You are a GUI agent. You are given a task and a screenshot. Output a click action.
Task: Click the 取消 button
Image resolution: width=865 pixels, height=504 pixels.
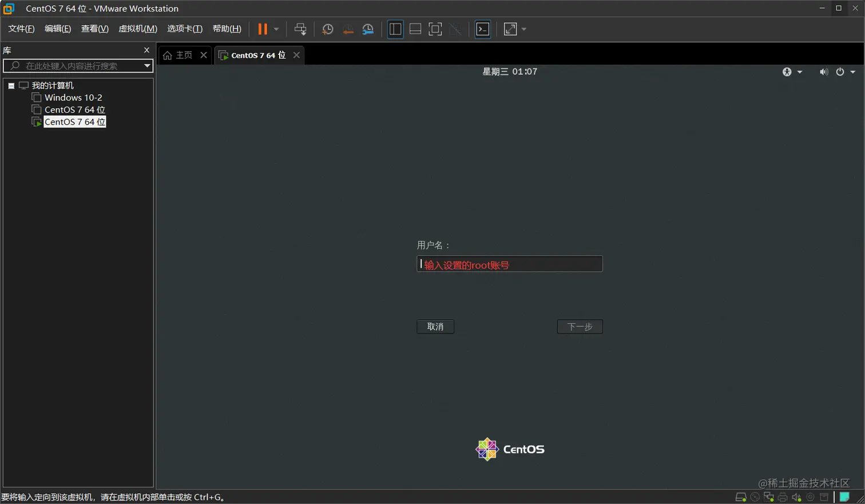435,327
